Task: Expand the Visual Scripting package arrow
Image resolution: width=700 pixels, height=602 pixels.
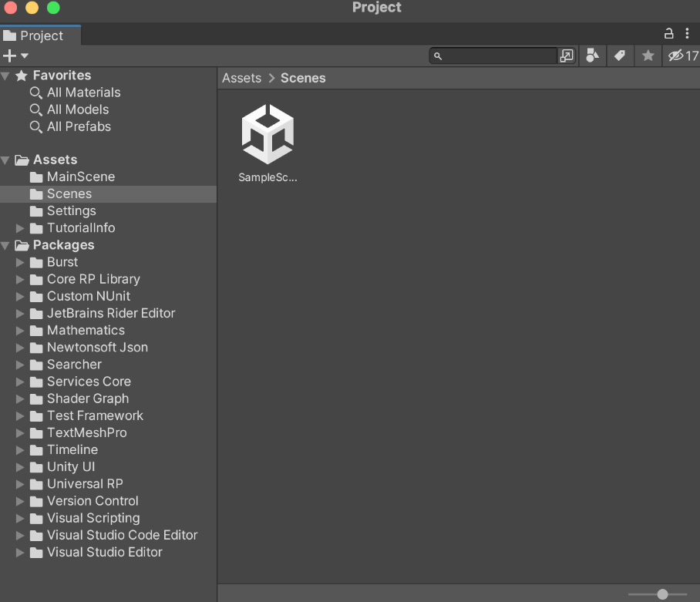Action: coord(19,519)
